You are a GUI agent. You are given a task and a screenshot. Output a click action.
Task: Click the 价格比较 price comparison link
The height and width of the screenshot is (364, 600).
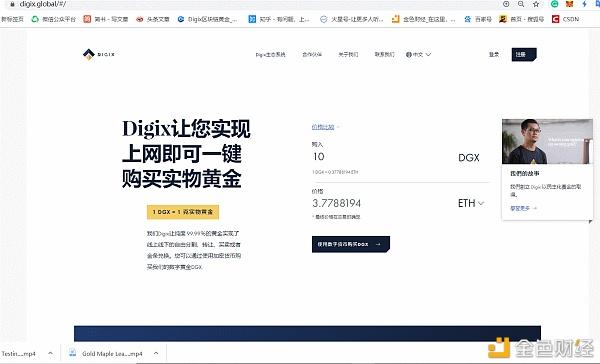point(323,127)
